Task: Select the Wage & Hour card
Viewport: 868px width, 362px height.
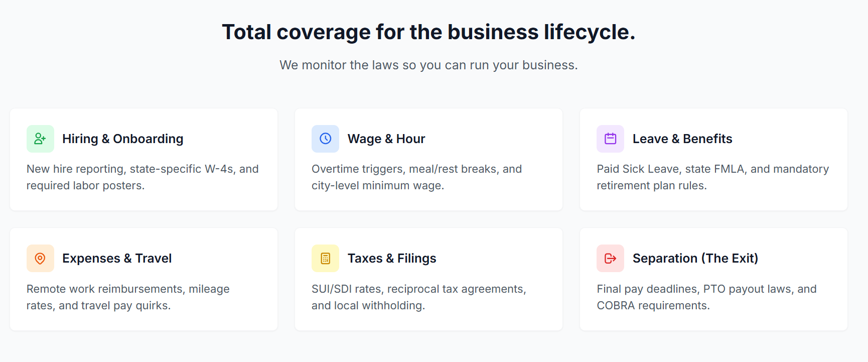Action: pyautogui.click(x=428, y=159)
